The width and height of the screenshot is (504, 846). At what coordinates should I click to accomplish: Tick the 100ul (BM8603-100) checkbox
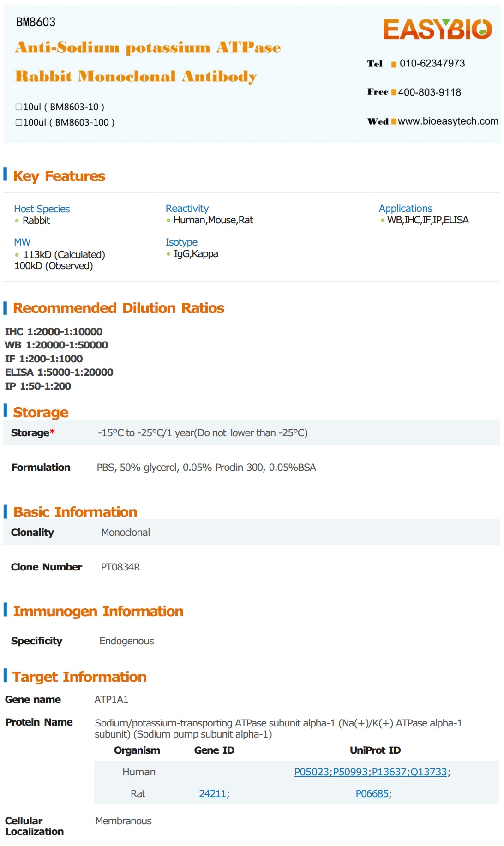click(x=19, y=122)
